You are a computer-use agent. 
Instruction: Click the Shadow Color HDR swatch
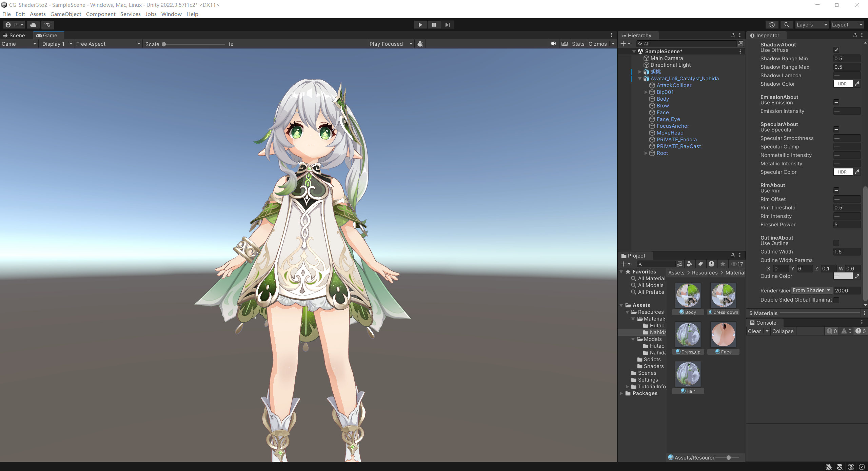843,84
